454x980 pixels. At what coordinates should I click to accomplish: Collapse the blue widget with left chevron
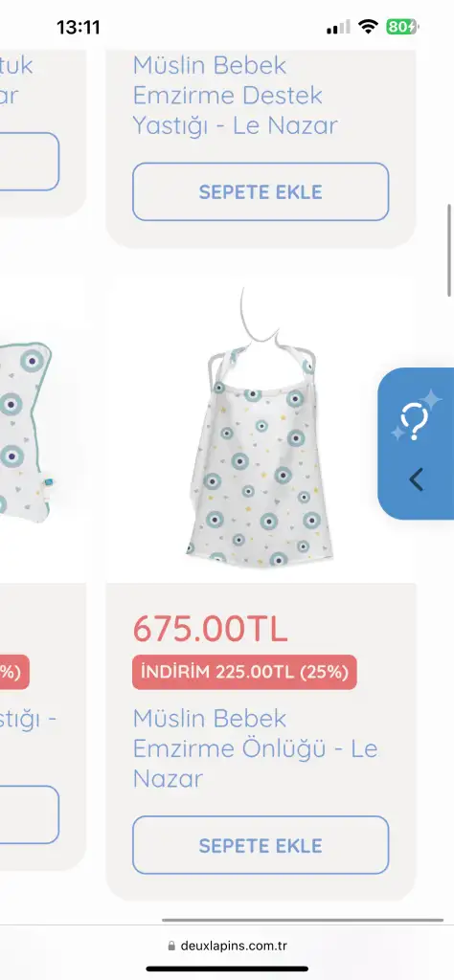click(x=416, y=480)
